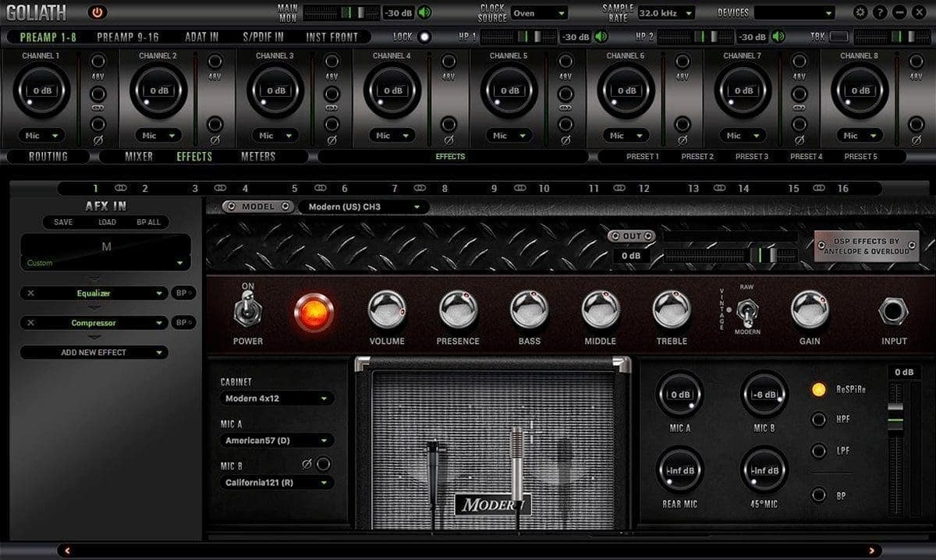Toggle Channel 1 48V phantom power
936x560 pixels.
click(x=98, y=62)
